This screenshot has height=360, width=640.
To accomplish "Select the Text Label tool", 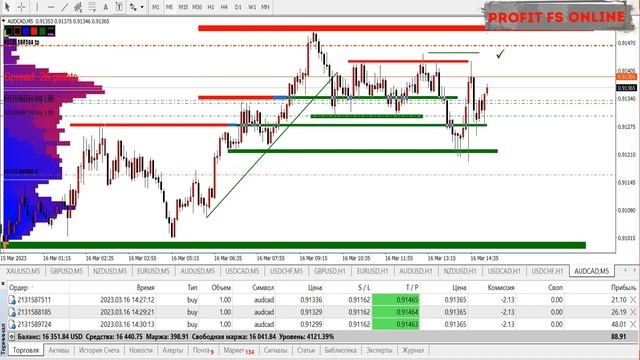I will pyautogui.click(x=119, y=7).
